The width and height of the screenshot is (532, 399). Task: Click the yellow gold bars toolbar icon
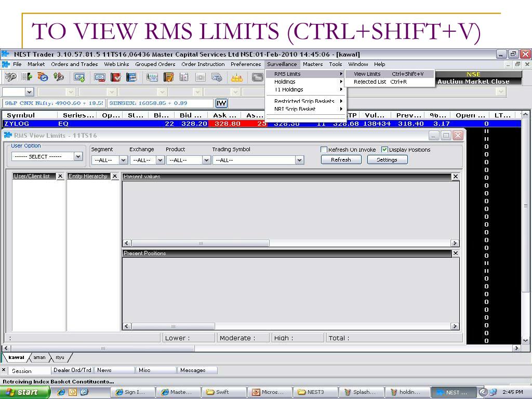[x=236, y=78]
